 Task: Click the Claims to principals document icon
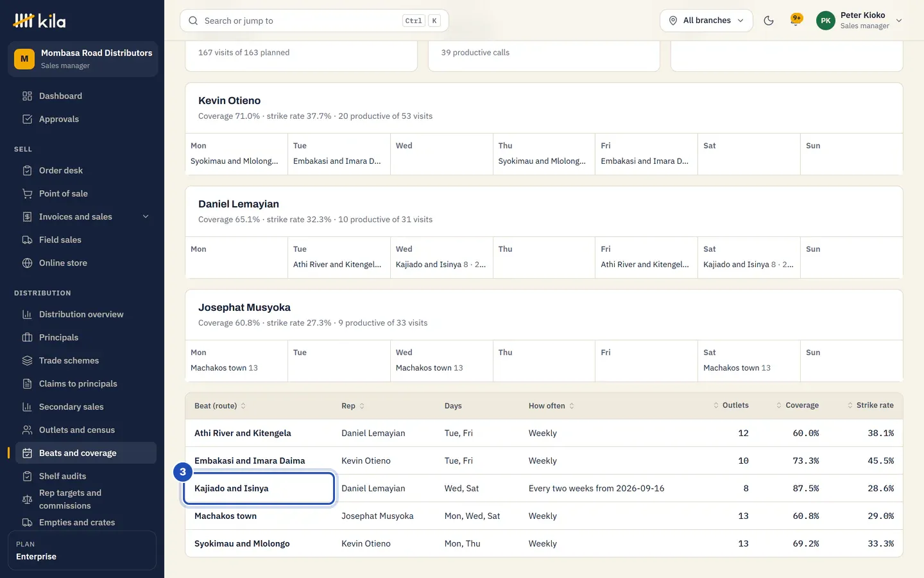coord(27,383)
